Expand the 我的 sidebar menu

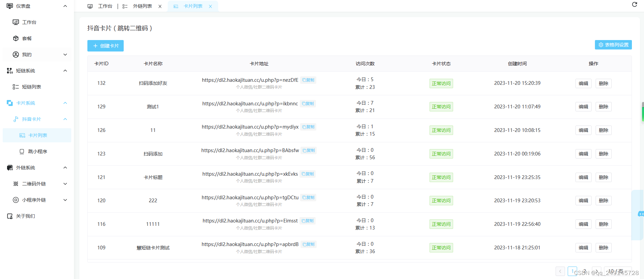click(x=37, y=55)
